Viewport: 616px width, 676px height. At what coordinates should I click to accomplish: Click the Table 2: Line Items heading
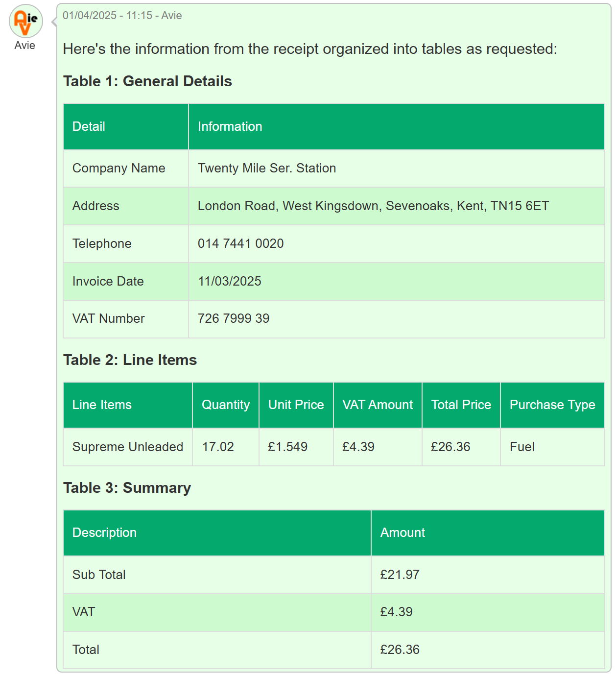[x=130, y=360]
